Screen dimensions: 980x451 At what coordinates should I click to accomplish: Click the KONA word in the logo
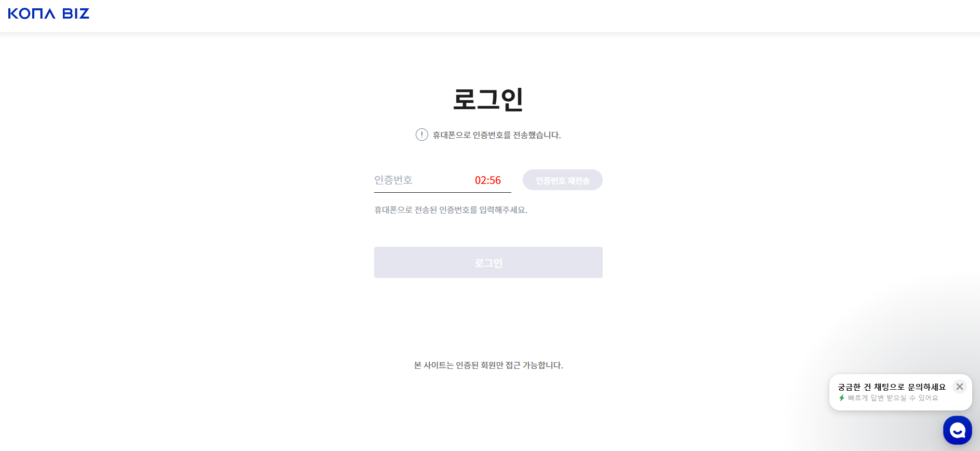coord(32,14)
